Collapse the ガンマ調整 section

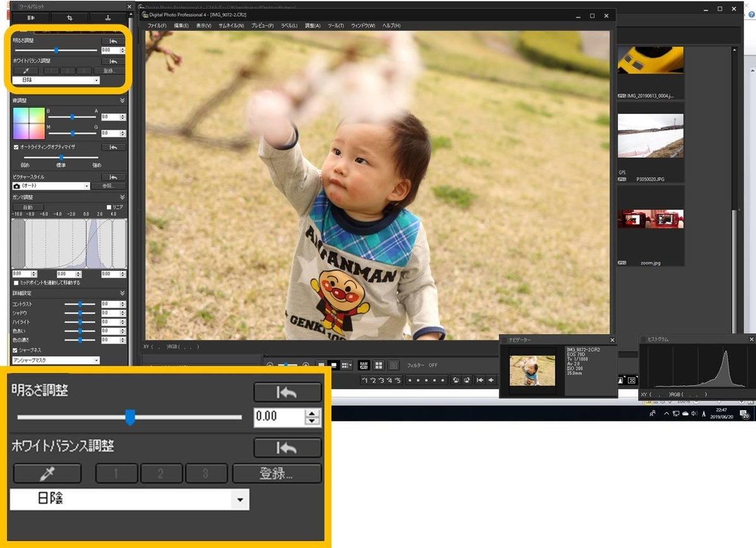coord(122,197)
